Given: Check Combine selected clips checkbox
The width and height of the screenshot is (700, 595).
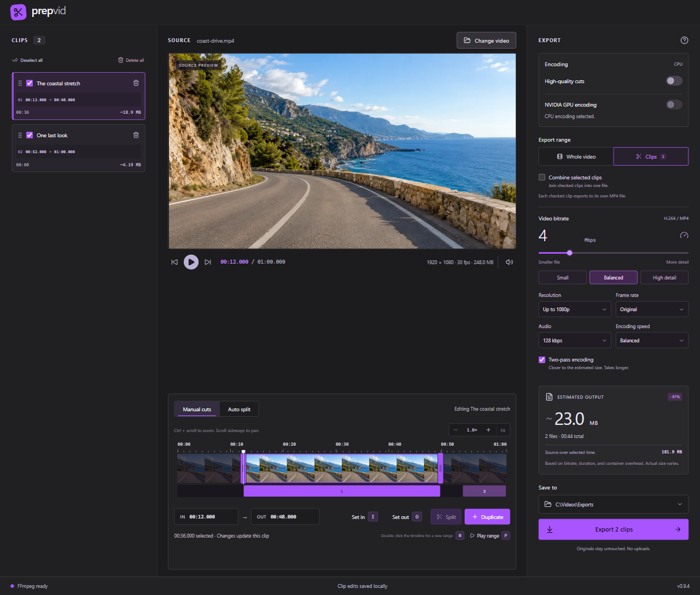Looking at the screenshot, I should click(542, 177).
